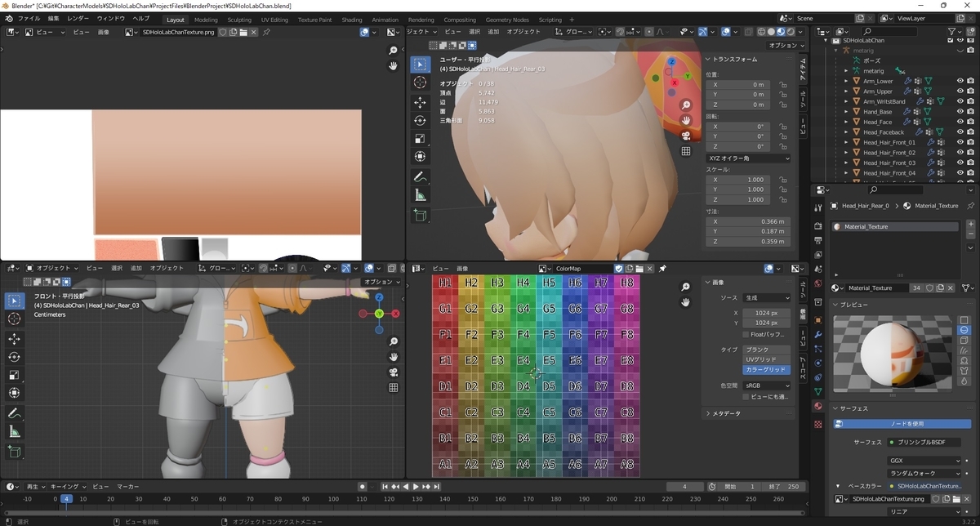Screen dimensions: 980x526
Task: Select the Transform tool in top viewport
Action: [x=419, y=156]
